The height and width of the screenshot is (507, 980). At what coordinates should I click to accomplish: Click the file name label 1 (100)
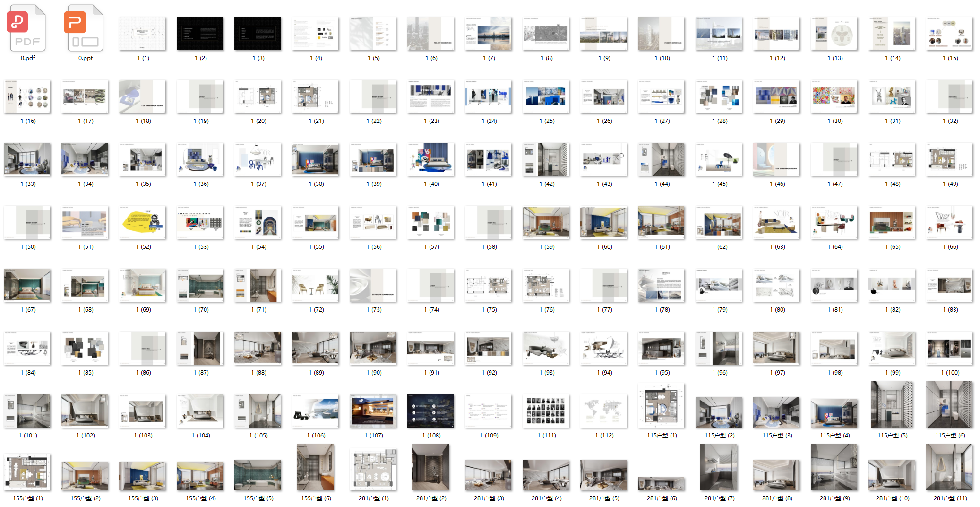pyautogui.click(x=950, y=373)
